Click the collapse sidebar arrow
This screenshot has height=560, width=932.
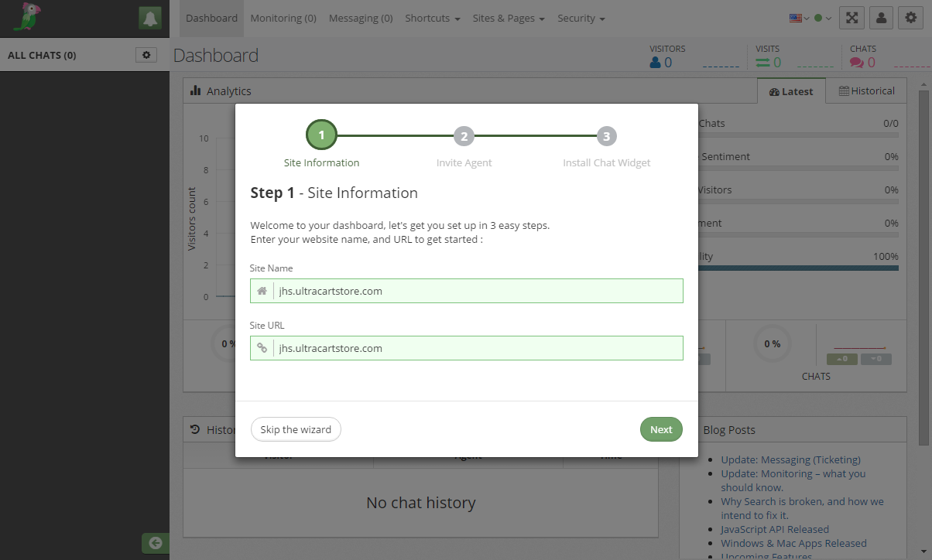pyautogui.click(x=155, y=543)
